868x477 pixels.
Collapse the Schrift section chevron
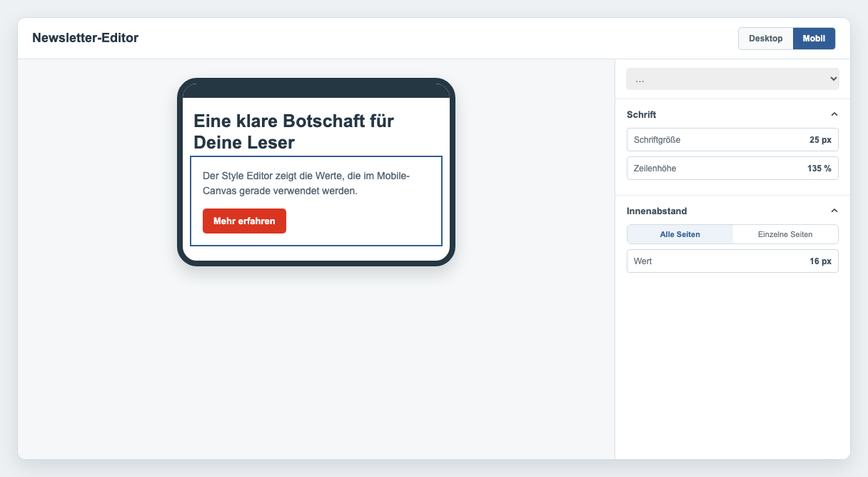coord(834,114)
